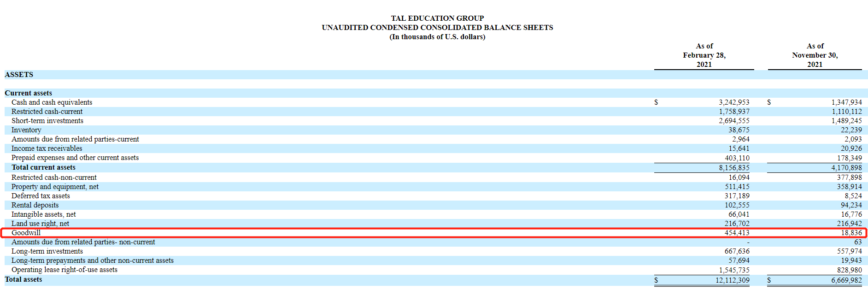Click the Goodwill row label
This screenshot has height=290, width=868.
(26, 233)
